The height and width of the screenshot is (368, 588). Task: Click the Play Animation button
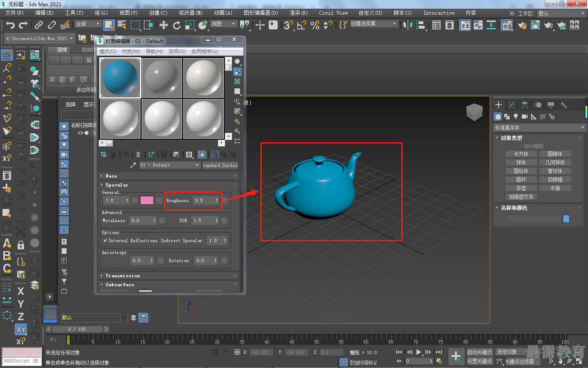419,352
